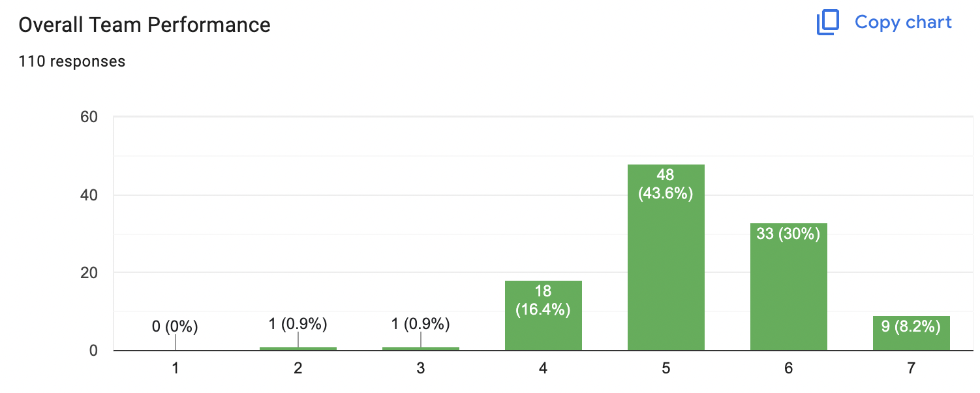Click the Copy chart icon
This screenshot has height=393, width=980.
(x=828, y=23)
